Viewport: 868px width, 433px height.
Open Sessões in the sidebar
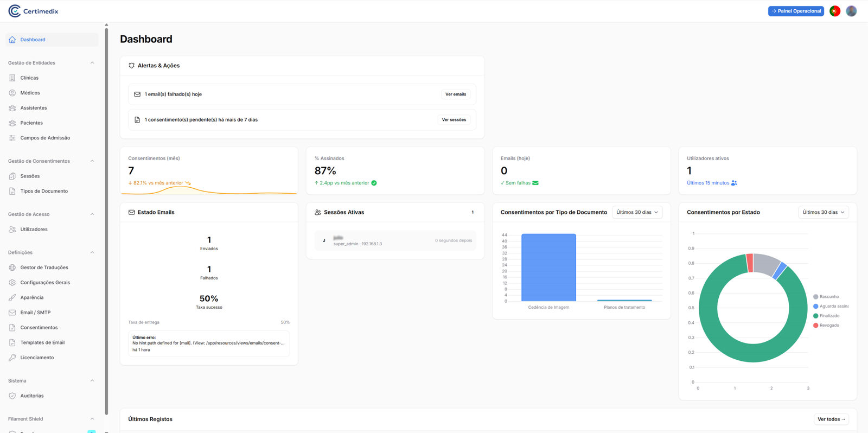click(x=30, y=176)
